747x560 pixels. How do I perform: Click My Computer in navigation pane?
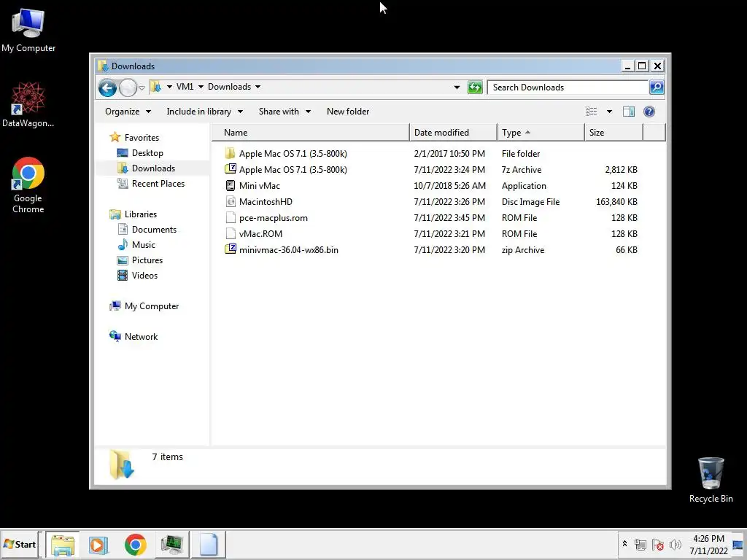click(144, 306)
